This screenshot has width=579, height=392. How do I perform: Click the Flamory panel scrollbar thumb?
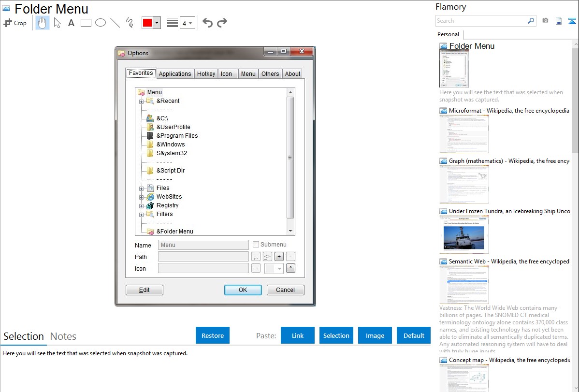click(x=575, y=100)
